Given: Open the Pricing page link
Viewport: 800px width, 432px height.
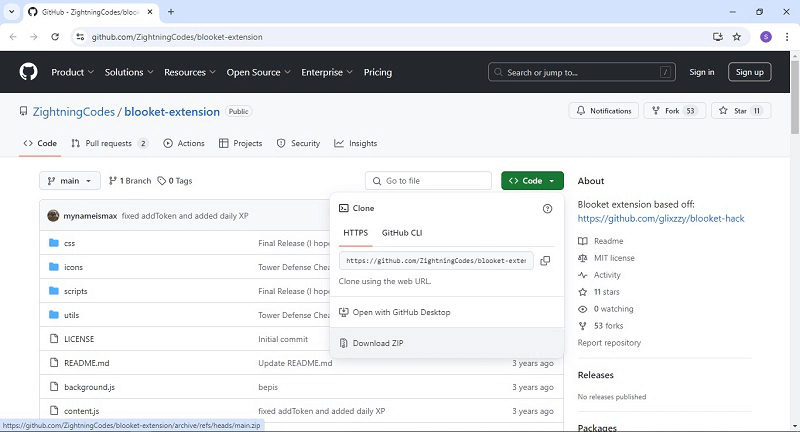Looking at the screenshot, I should (x=378, y=72).
